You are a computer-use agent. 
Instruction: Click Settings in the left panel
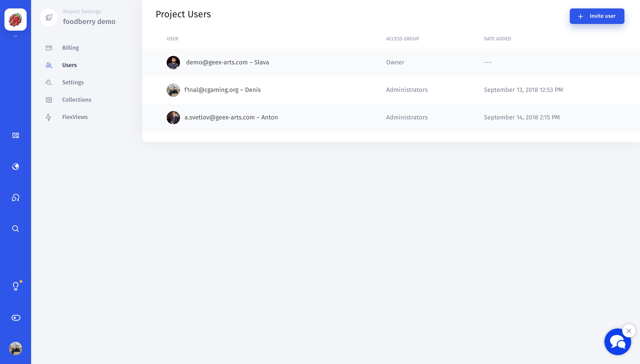coord(73,83)
